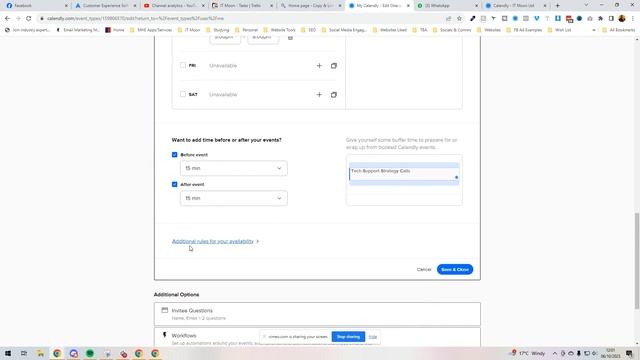640x360 pixels.
Task: Open the After event 15 min dropdown
Action: (233, 198)
